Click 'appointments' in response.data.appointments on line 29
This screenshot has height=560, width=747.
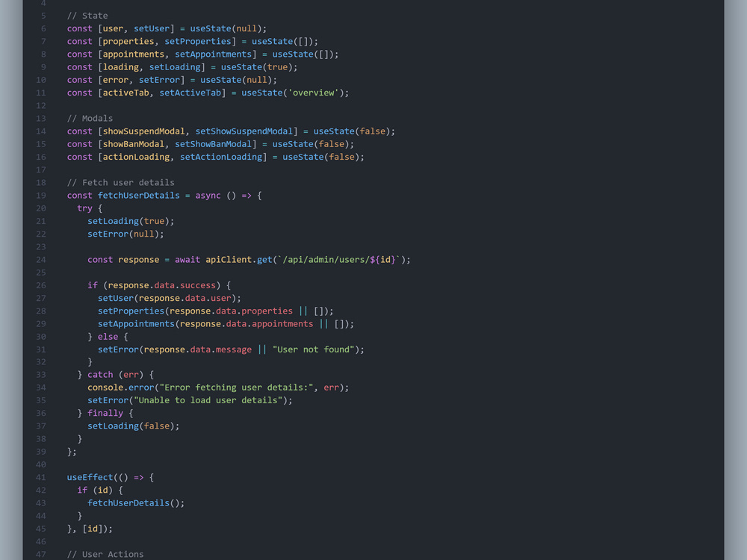[282, 324]
